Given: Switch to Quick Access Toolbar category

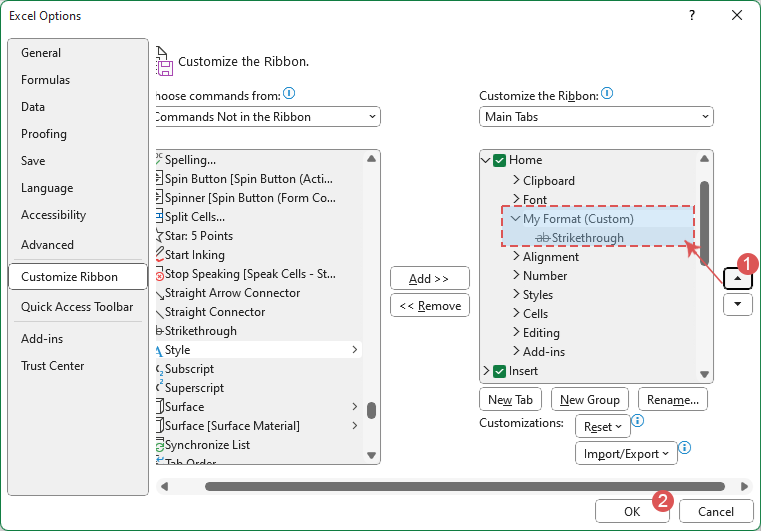Looking at the screenshot, I should click(77, 307).
